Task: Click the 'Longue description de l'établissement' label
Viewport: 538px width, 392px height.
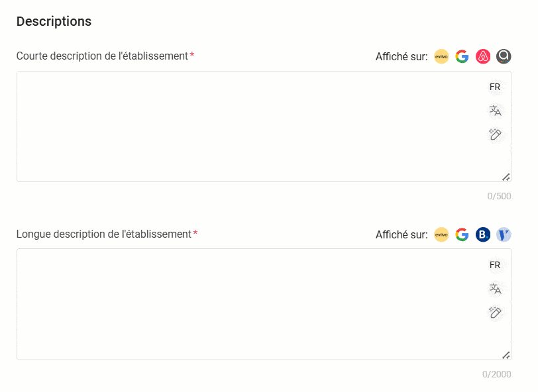Action: coord(103,234)
